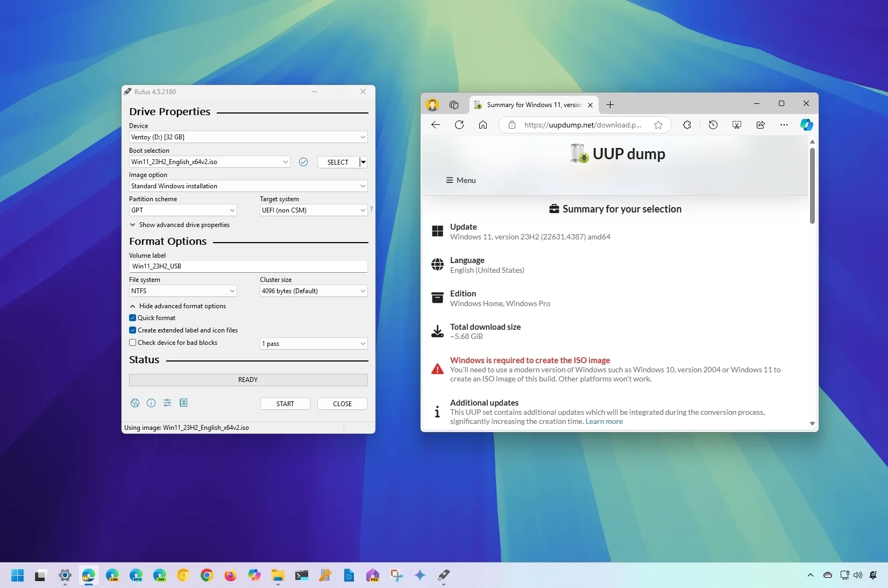This screenshot has width=888, height=588.
Task: Launch Firefox from the taskbar
Action: coord(230,575)
